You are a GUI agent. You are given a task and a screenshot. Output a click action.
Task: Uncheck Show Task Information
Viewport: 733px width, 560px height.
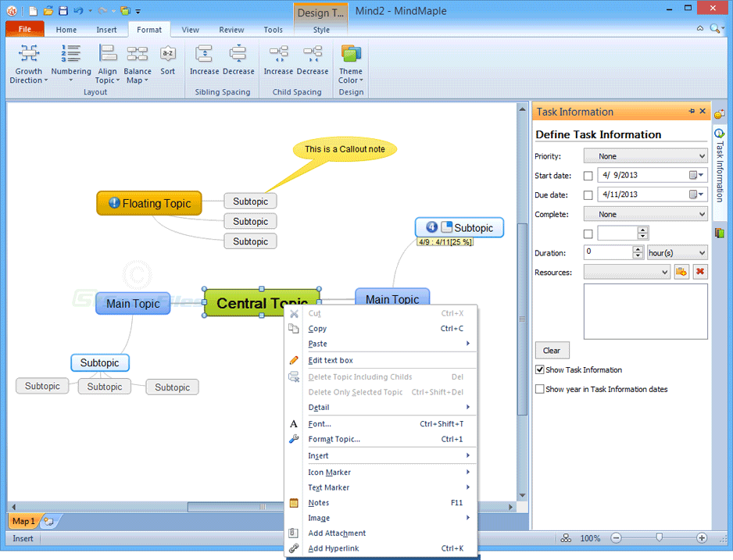click(539, 369)
